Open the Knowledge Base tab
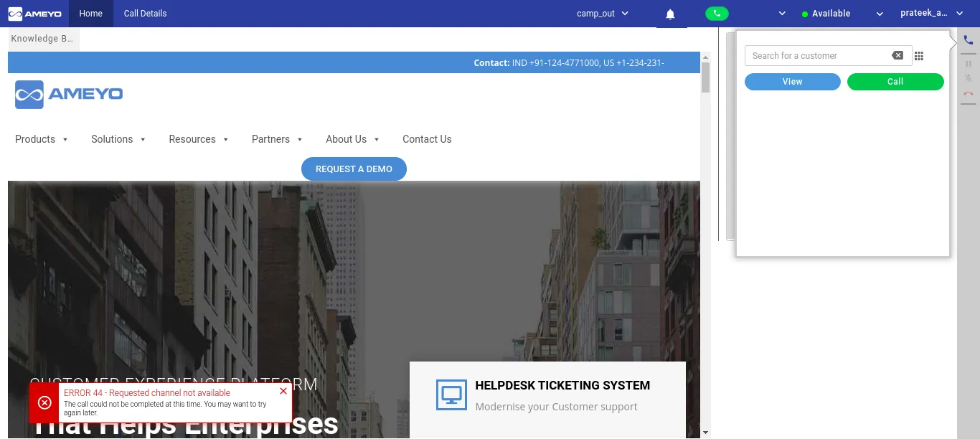Image resolution: width=980 pixels, height=439 pixels. coord(42,39)
